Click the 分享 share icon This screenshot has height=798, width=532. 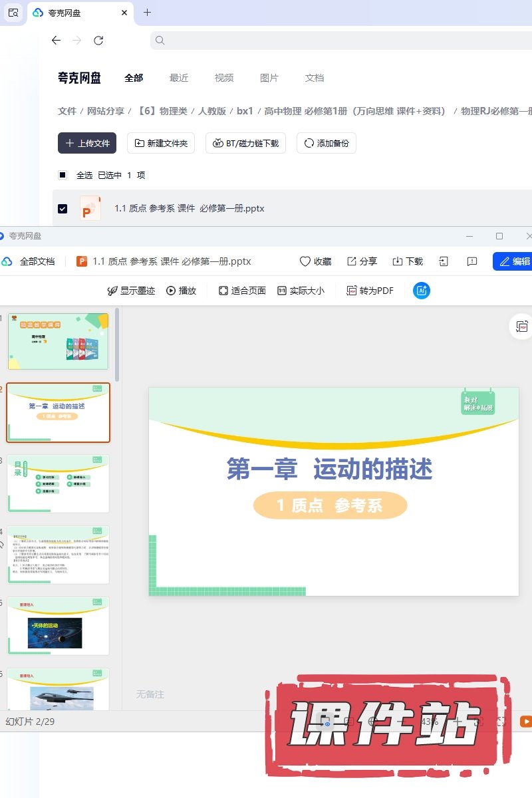[x=352, y=261]
